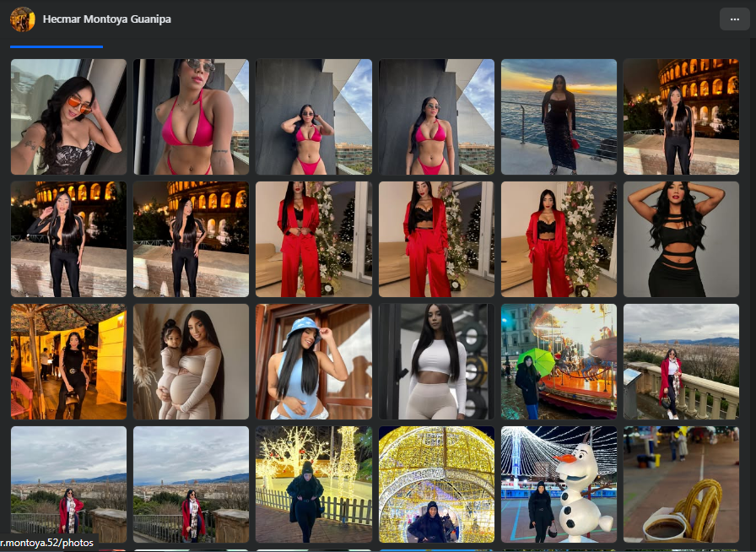Open the sunset seaside railing photo
Image resolution: width=756 pixels, height=552 pixels.
coord(559,116)
